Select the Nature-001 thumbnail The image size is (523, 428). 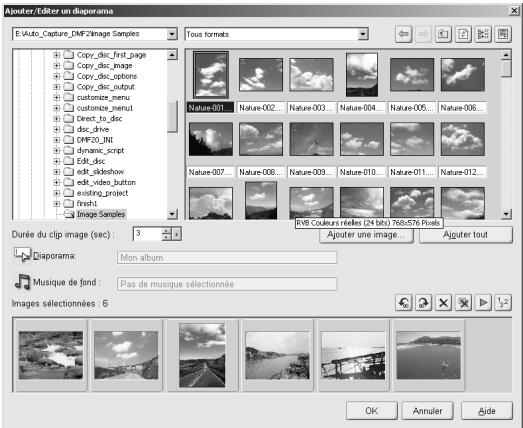click(211, 75)
